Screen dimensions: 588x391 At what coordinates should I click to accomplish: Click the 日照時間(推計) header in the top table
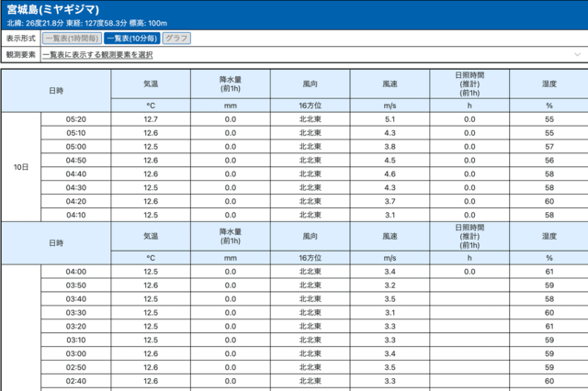point(469,84)
